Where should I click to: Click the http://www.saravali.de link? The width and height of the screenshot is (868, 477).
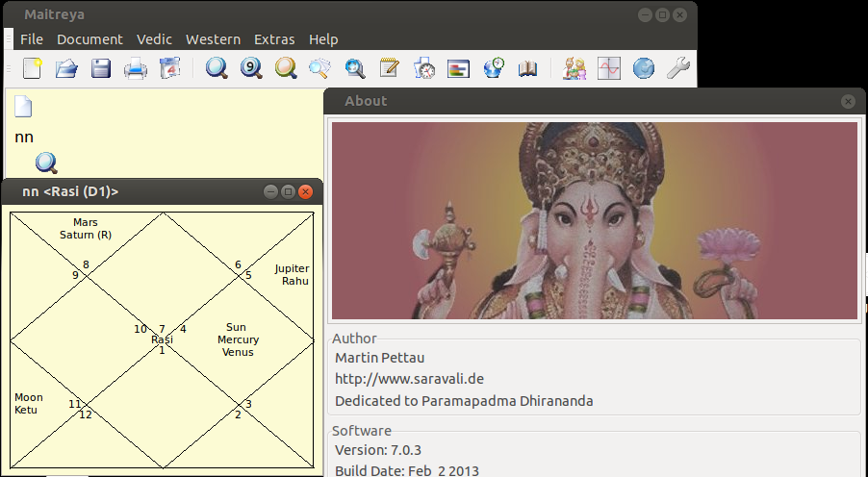point(409,379)
